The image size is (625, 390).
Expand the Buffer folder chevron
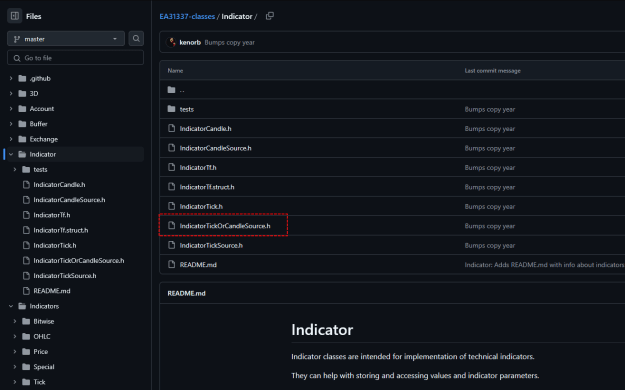pyautogui.click(x=11, y=124)
